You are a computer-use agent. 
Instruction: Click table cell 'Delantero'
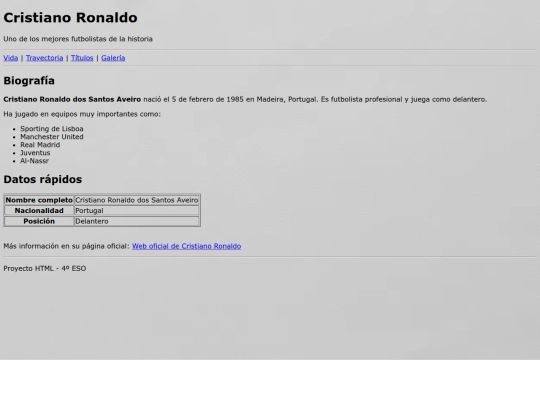137,221
